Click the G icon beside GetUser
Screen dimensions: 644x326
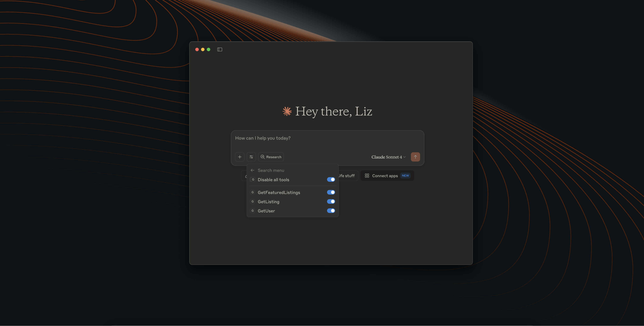(253, 211)
